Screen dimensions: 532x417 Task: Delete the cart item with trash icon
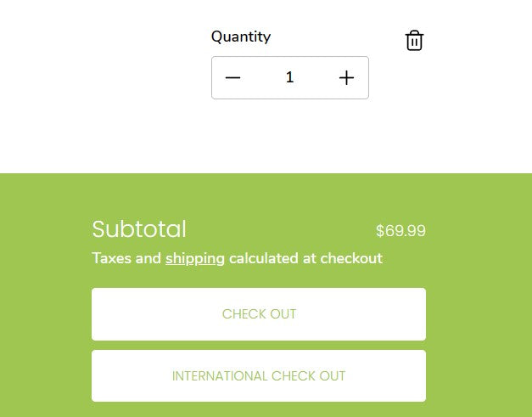tap(414, 41)
